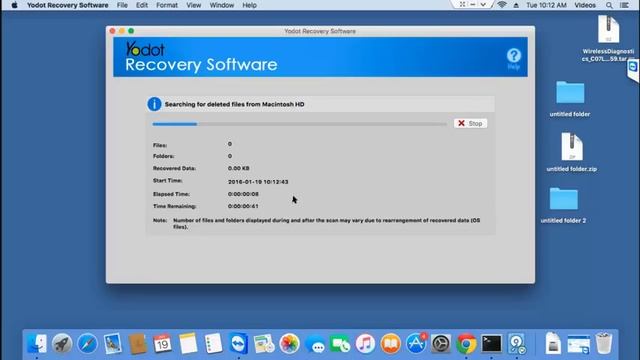Image resolution: width=640 pixels, height=360 pixels.
Task: Open the Mail stamp icon in dock
Action: pyautogui.click(x=113, y=343)
